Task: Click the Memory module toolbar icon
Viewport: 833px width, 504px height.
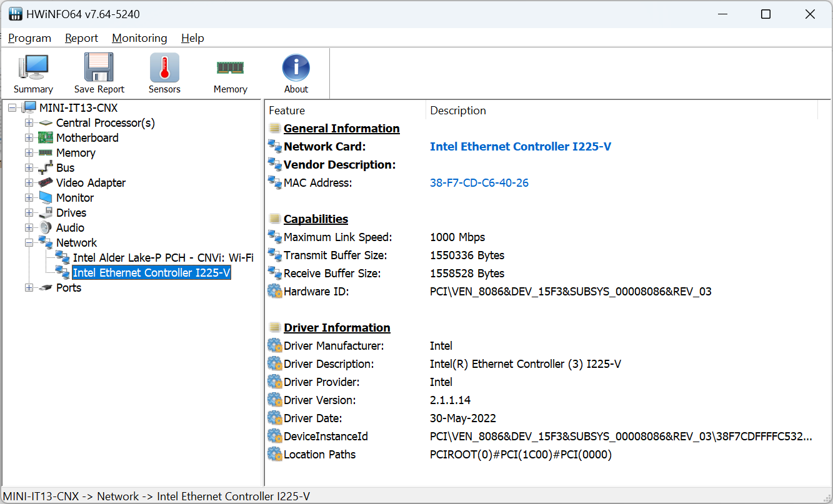Action: click(230, 67)
